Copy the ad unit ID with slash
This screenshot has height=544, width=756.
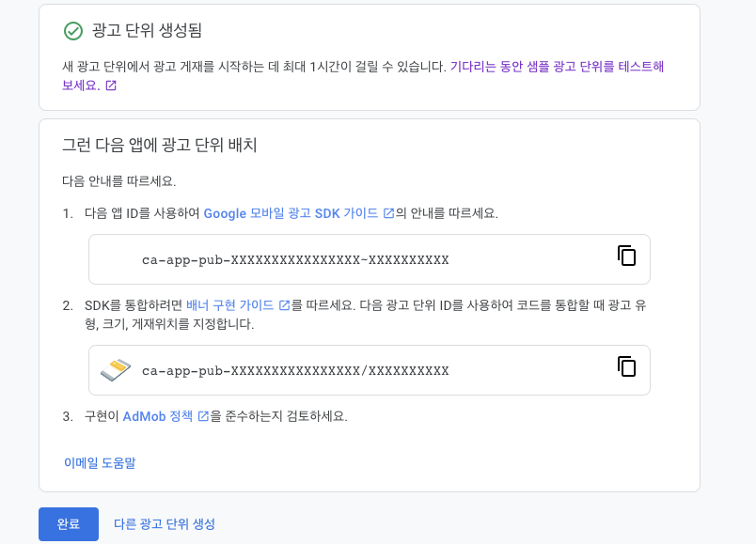coord(626,366)
